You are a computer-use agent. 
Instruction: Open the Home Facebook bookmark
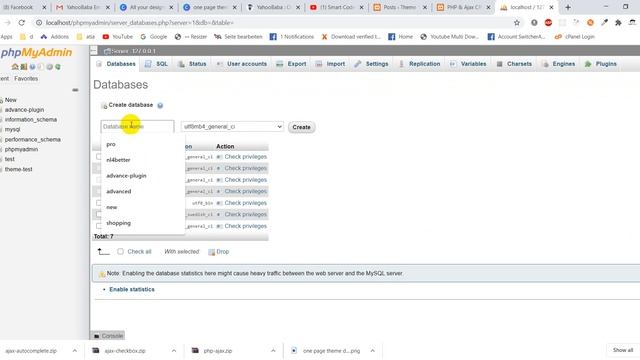click(400, 37)
